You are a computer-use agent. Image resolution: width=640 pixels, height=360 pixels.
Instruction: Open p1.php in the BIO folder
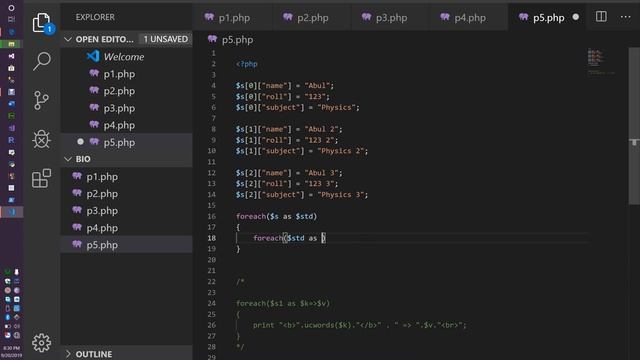click(x=127, y=177)
